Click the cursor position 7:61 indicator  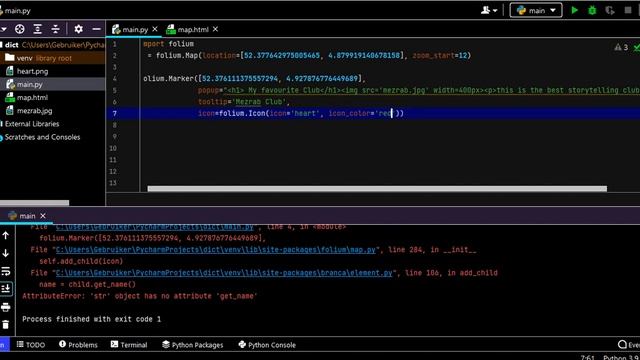click(x=588, y=357)
